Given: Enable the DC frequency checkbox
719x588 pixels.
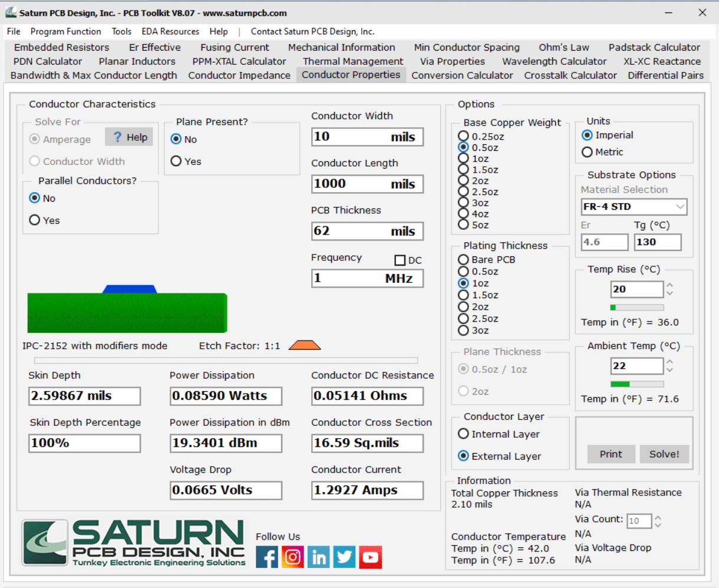Looking at the screenshot, I should (400, 260).
